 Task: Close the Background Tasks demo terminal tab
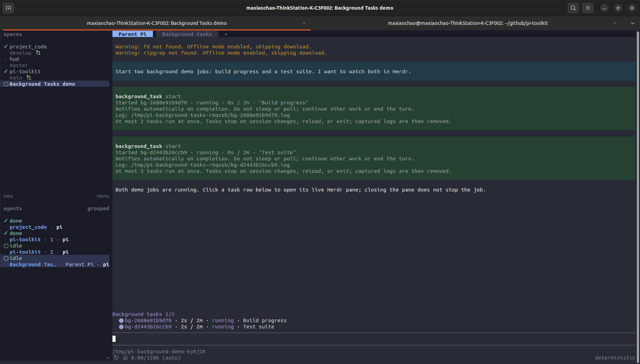click(x=304, y=23)
